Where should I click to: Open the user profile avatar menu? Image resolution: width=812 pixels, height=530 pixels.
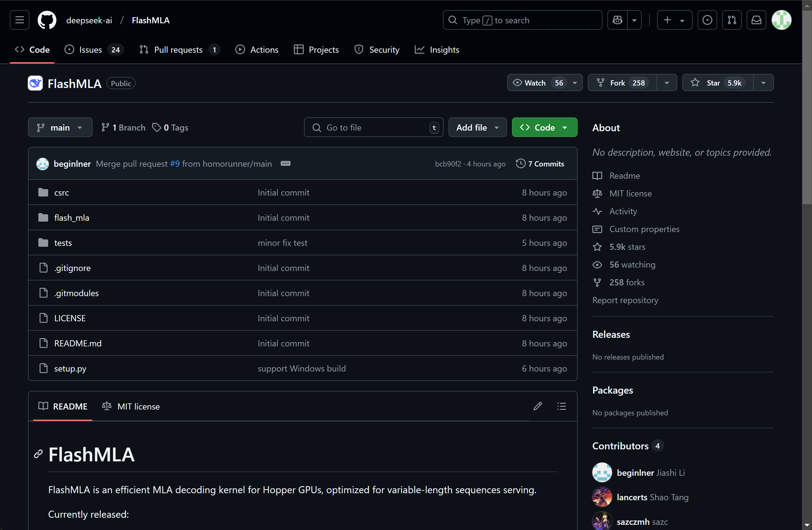(781, 20)
